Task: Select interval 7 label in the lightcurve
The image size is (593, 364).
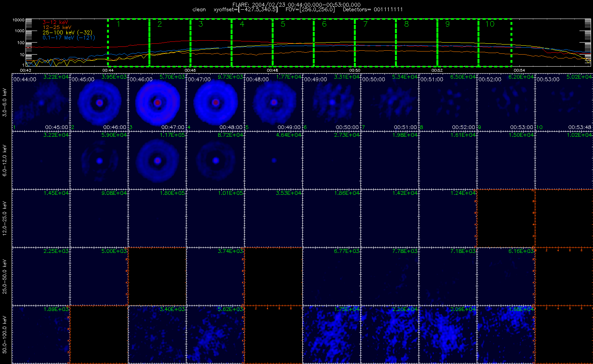Action: click(365, 24)
